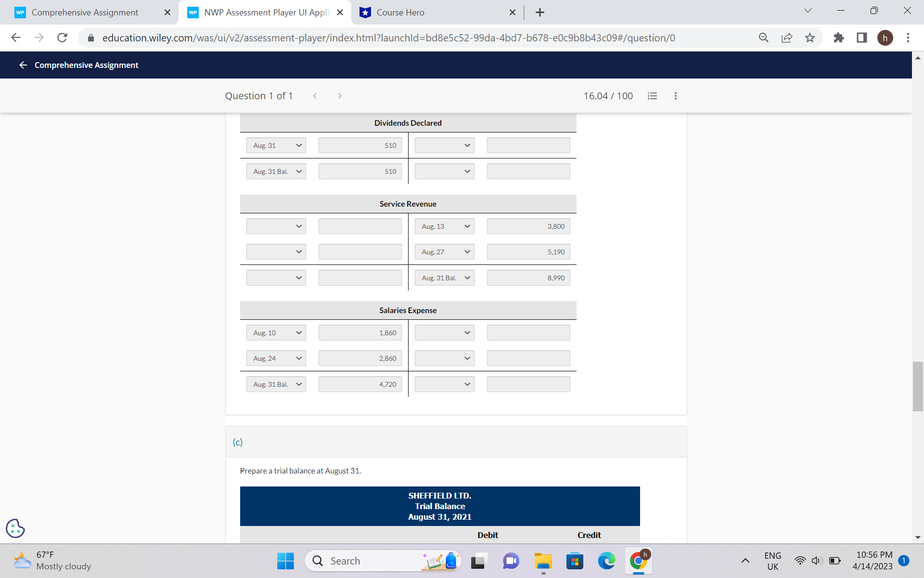Reload the assessment page

click(62, 38)
